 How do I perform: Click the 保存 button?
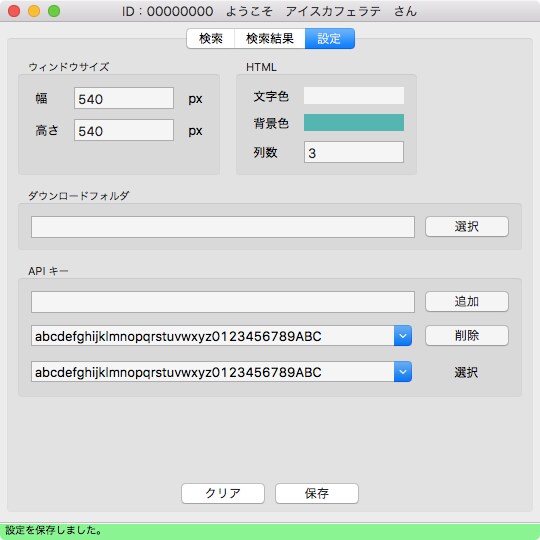[x=317, y=494]
